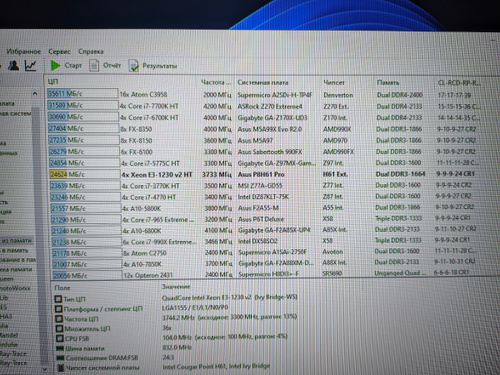Select the 4x Core i7-7700K HT row

263,106
